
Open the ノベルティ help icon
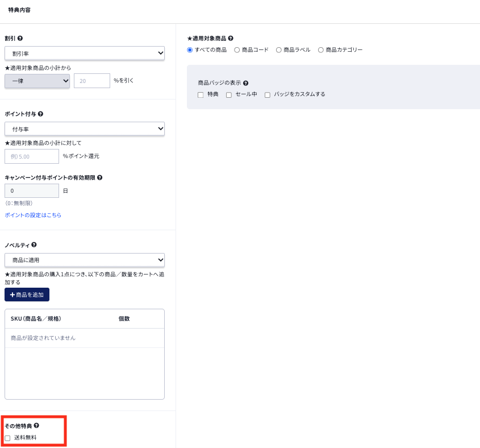coord(34,244)
